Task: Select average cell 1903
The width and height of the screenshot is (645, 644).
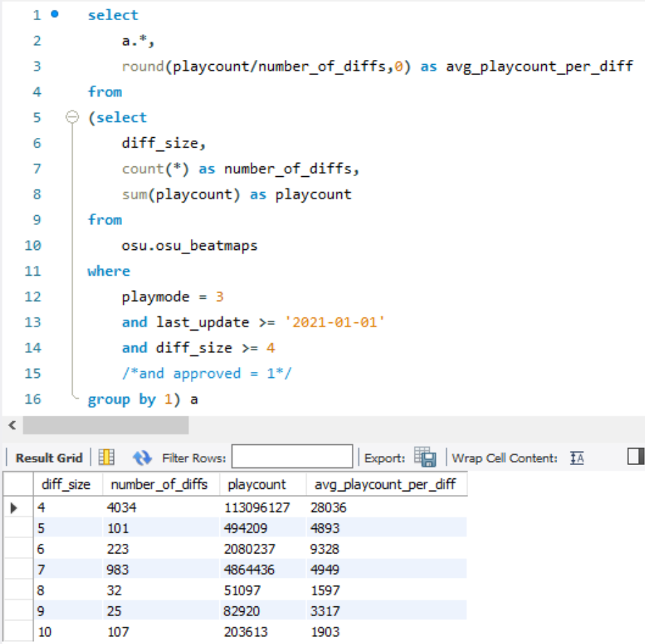Action: [x=387, y=631]
